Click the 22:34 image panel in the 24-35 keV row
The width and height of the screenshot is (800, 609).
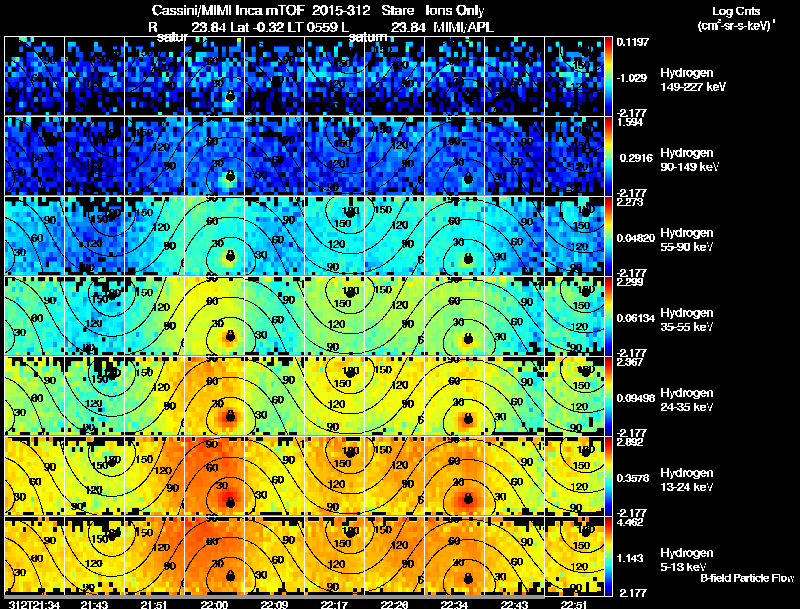(455, 396)
